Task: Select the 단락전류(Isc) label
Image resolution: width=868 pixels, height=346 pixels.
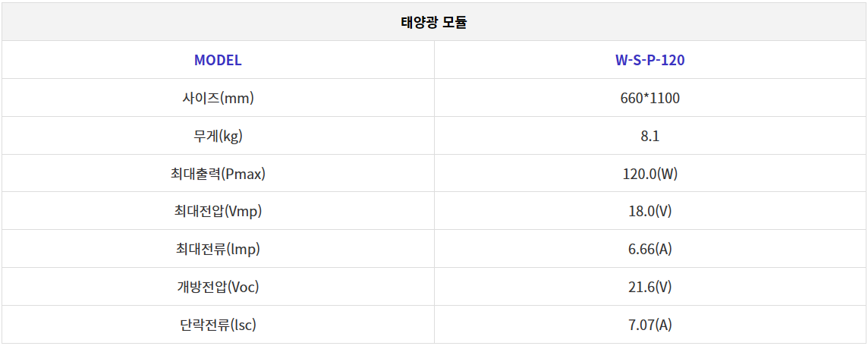Action: pos(218,325)
